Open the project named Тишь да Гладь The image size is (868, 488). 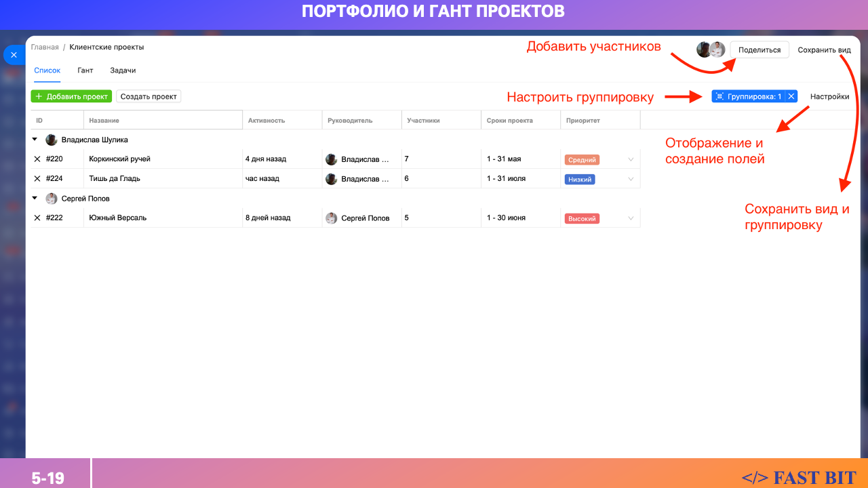click(115, 179)
